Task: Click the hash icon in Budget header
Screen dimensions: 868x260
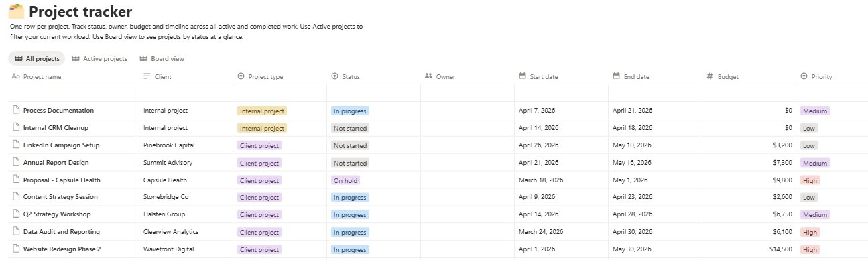Action: (x=710, y=76)
